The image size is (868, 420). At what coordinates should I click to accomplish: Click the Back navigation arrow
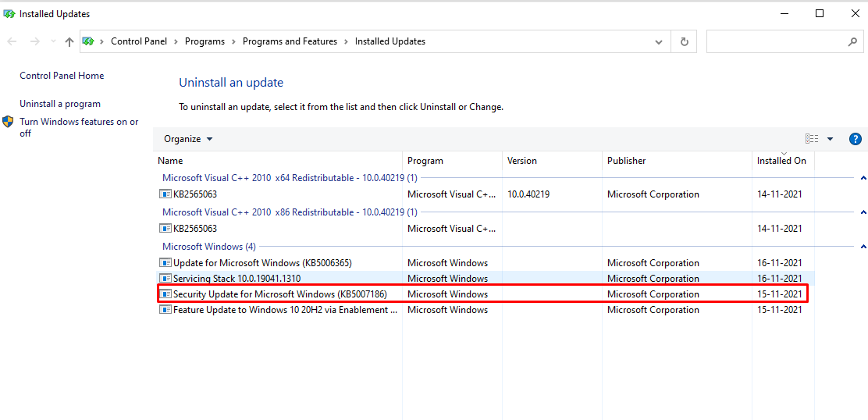12,41
